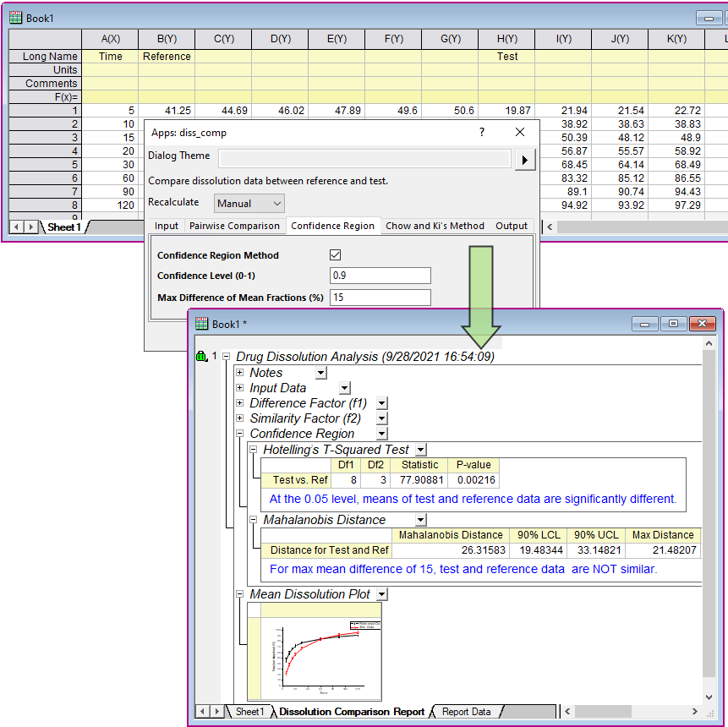Select the Confidence Region tab
Image resolution: width=728 pixels, height=727 pixels.
pos(332,226)
